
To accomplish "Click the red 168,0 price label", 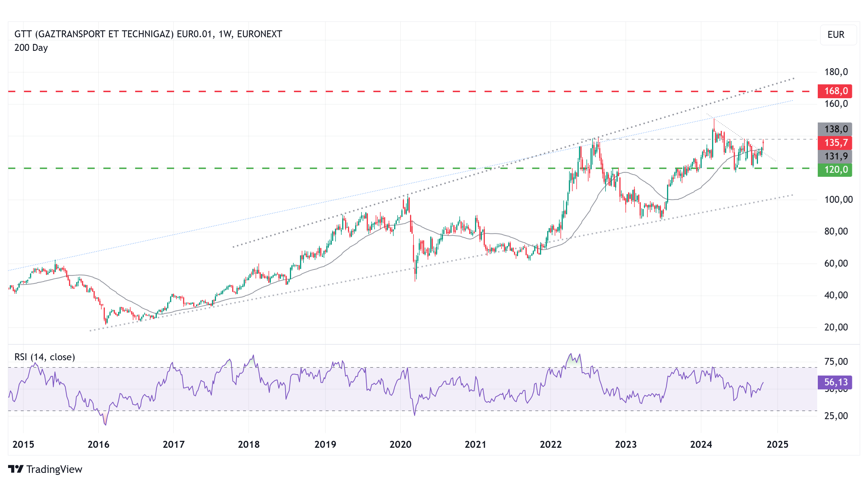I will [835, 91].
